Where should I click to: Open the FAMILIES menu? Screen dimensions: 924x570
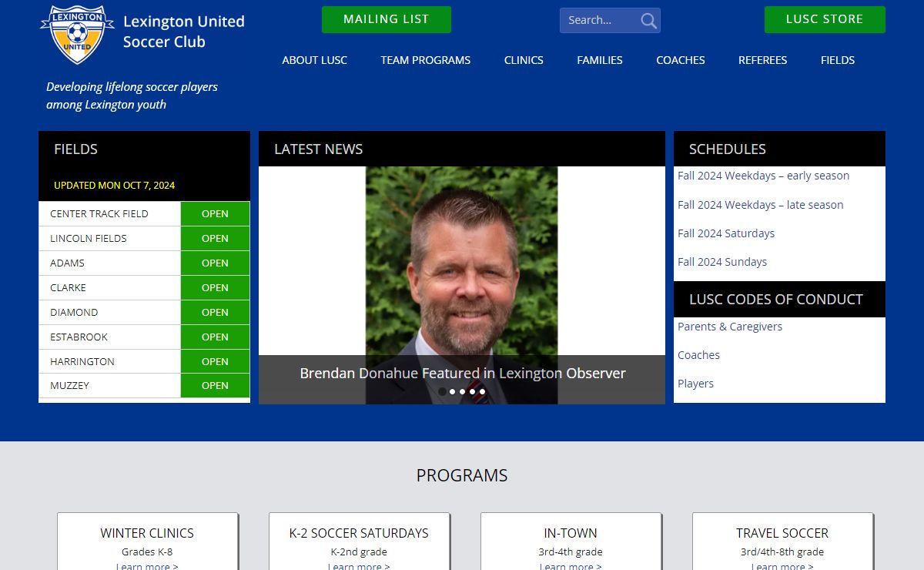[600, 60]
